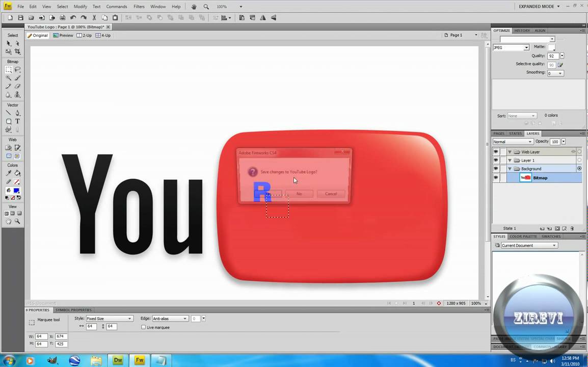Open the JPEG export format dropdown
This screenshot has height=367, width=588.
(512, 47)
